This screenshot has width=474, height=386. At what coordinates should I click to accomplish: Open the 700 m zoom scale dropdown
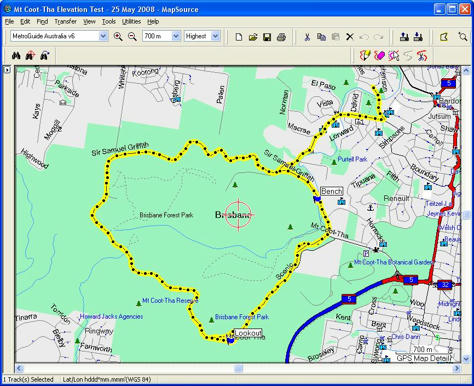point(176,36)
